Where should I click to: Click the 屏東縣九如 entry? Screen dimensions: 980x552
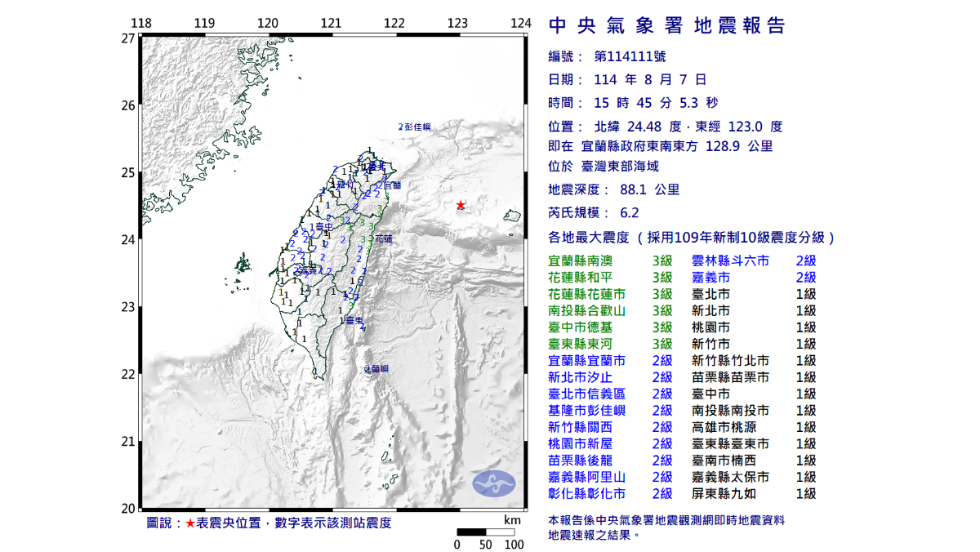tap(723, 494)
